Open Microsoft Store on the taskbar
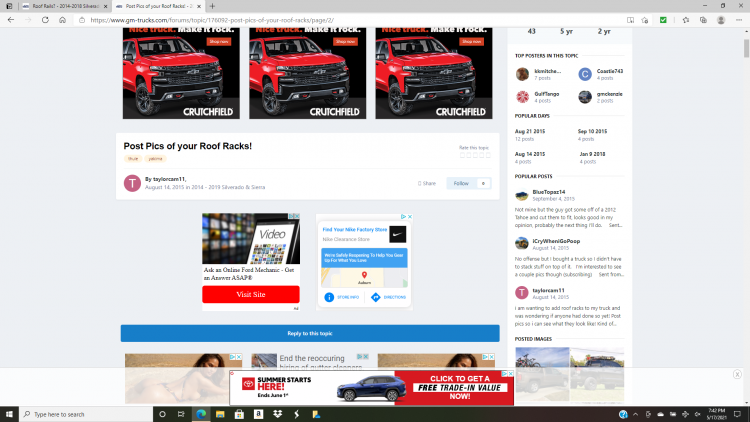 (x=239, y=414)
